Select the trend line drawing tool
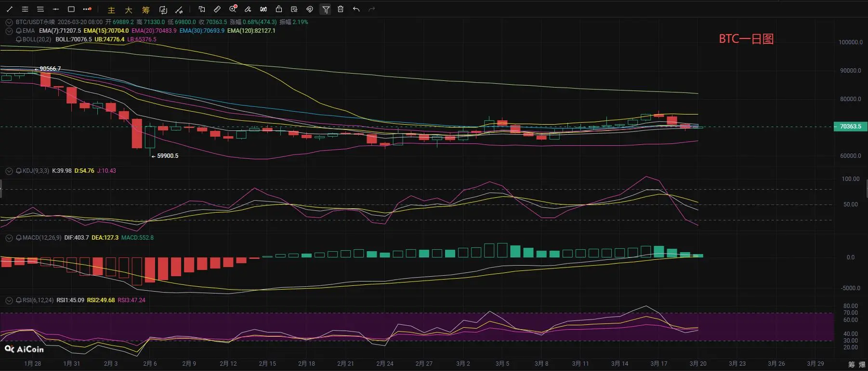868x371 pixels. (x=9, y=9)
